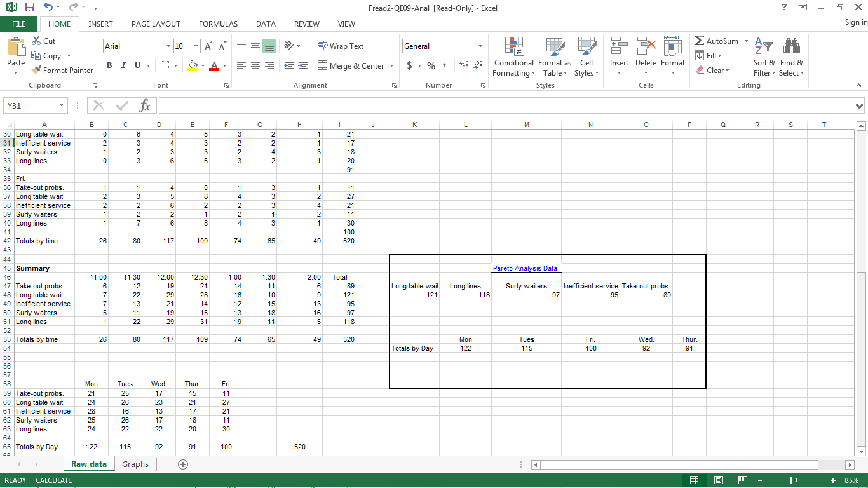
Task: Click the Find & Select binoculars icon
Action: 791,46
